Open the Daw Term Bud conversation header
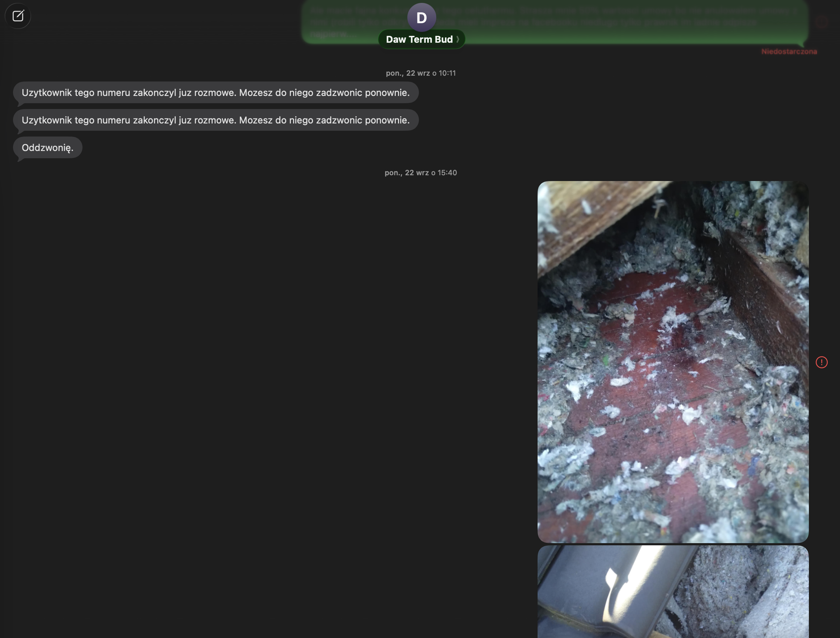 [x=419, y=39]
